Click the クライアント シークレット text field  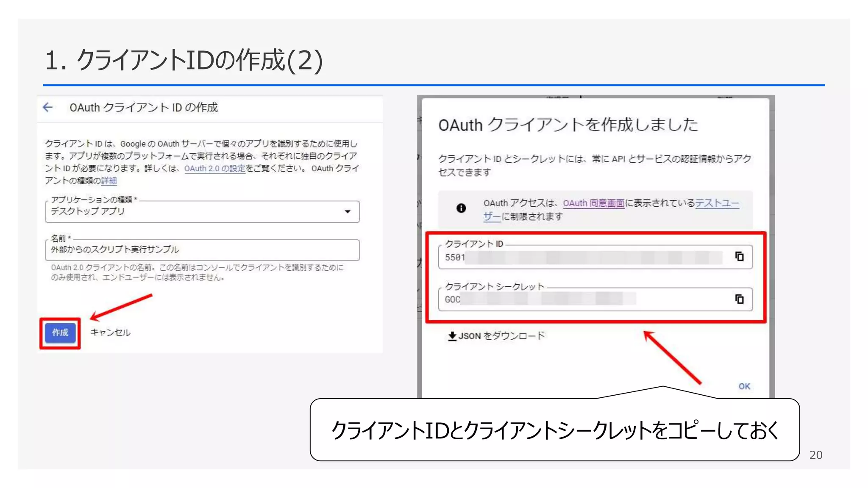click(x=585, y=300)
